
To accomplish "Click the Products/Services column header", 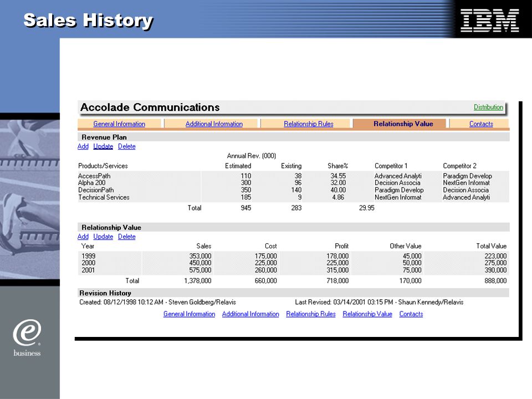I will [103, 166].
